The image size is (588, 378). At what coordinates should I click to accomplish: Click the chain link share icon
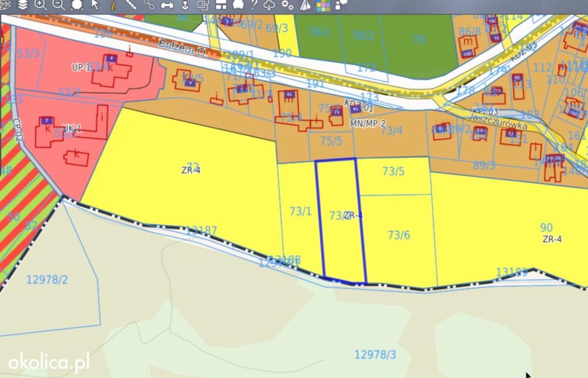click(x=149, y=5)
